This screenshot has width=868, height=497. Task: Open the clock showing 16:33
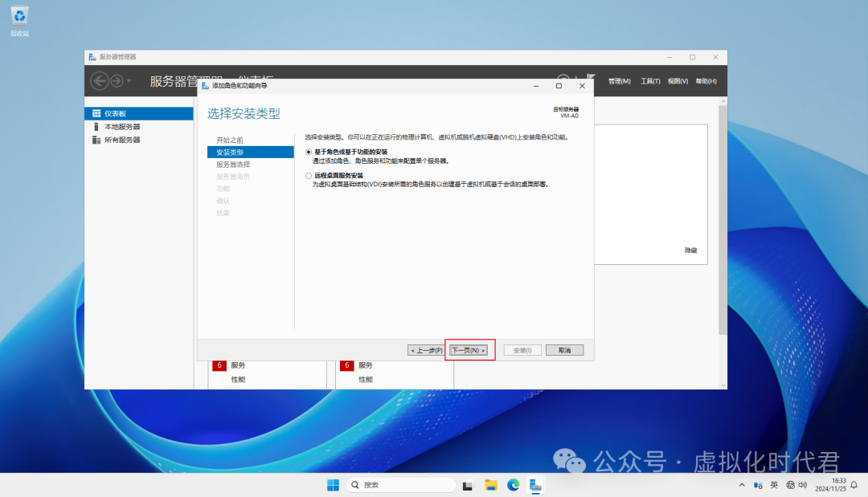[x=830, y=485]
